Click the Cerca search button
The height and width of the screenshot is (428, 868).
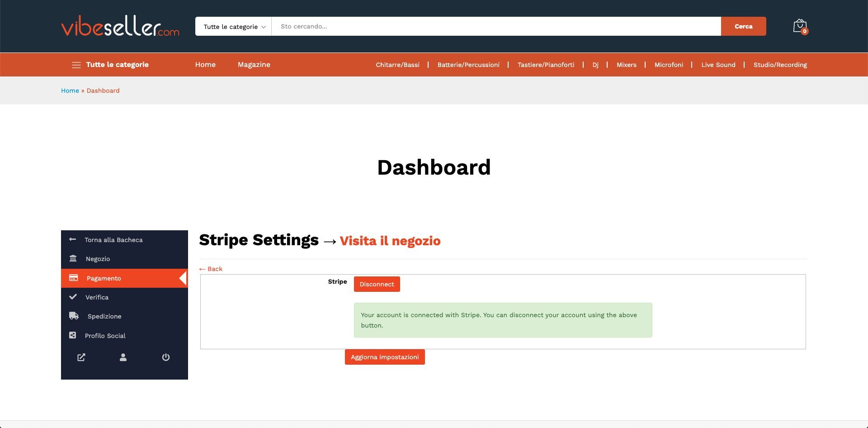pos(744,26)
